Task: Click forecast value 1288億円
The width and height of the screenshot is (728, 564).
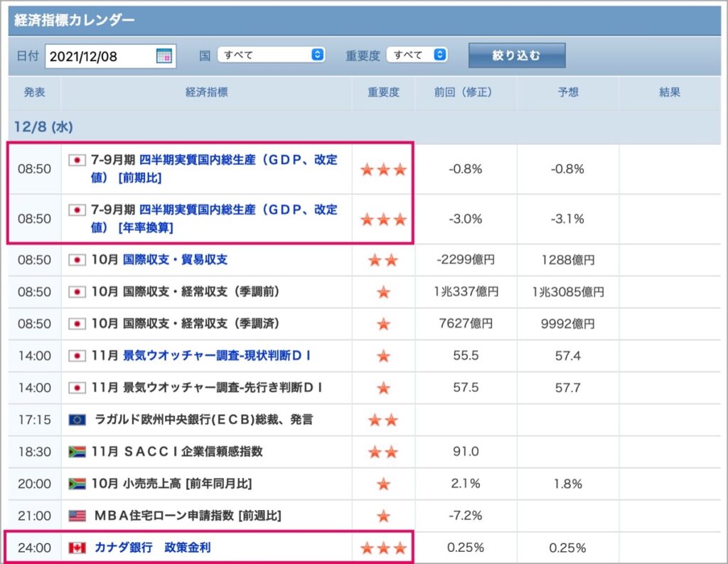Action: 568,260
